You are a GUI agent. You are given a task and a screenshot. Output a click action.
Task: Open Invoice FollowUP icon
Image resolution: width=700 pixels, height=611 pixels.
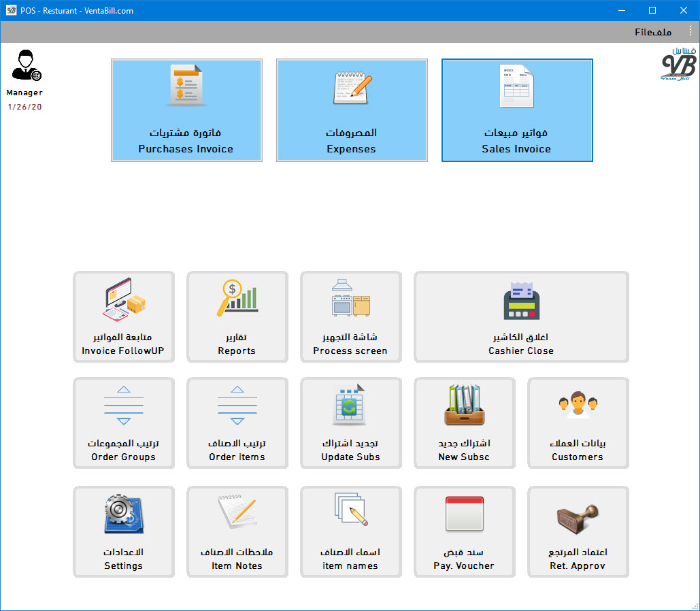[124, 299]
